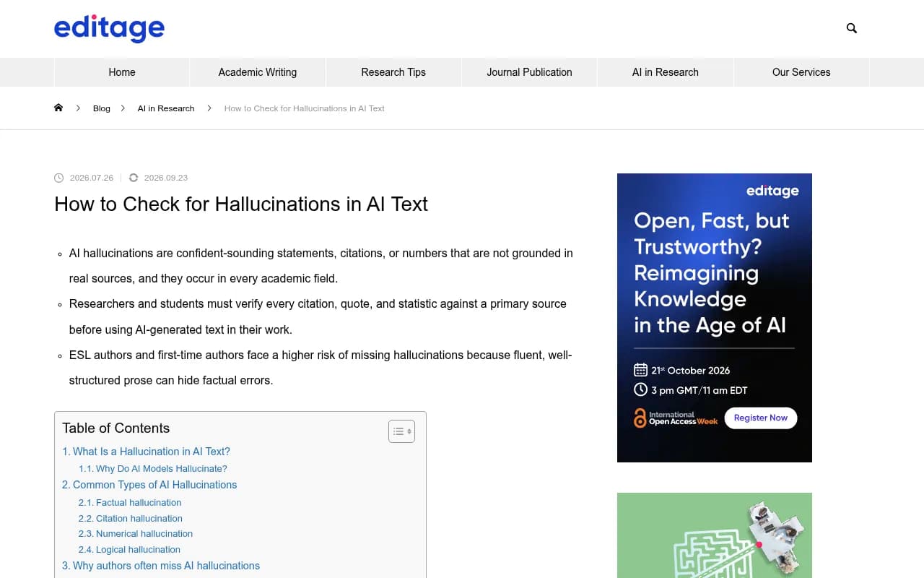Click the Open Access Week banner image
This screenshot has width=924, height=578.
pos(715,318)
